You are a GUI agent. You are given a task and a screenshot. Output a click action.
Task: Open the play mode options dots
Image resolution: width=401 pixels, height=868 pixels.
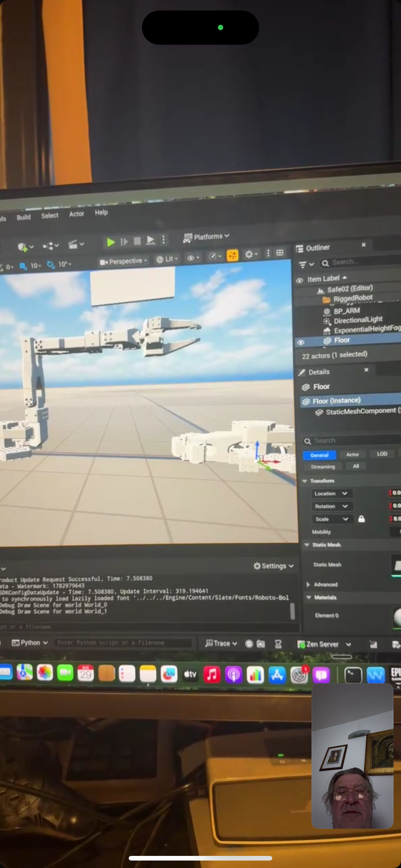(164, 239)
